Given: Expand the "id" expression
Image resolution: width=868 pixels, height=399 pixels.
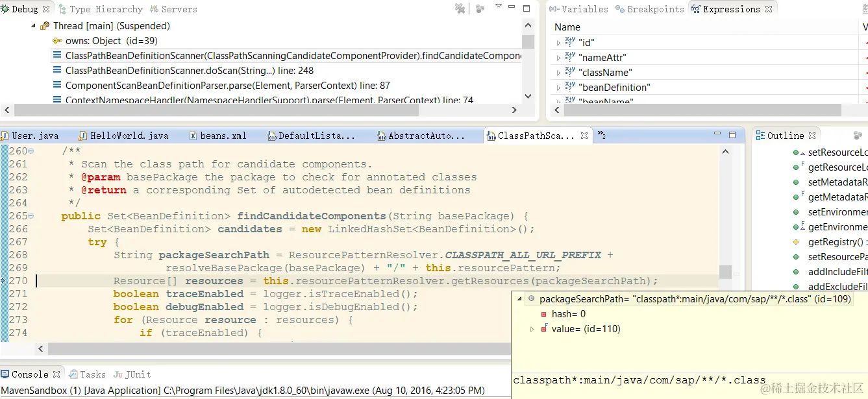Looking at the screenshot, I should [x=558, y=43].
